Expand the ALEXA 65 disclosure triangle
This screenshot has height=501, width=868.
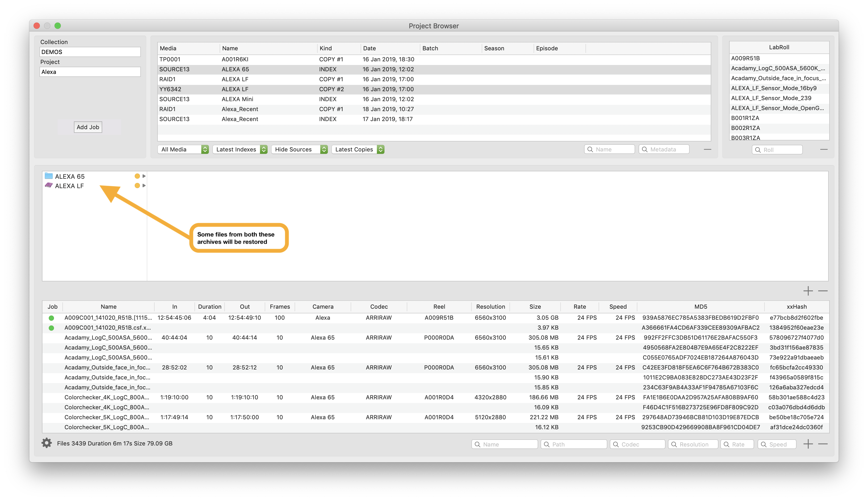pos(144,176)
